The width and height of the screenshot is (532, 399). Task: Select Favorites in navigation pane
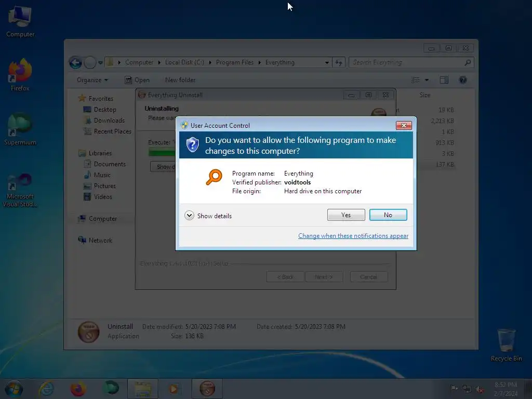point(100,98)
